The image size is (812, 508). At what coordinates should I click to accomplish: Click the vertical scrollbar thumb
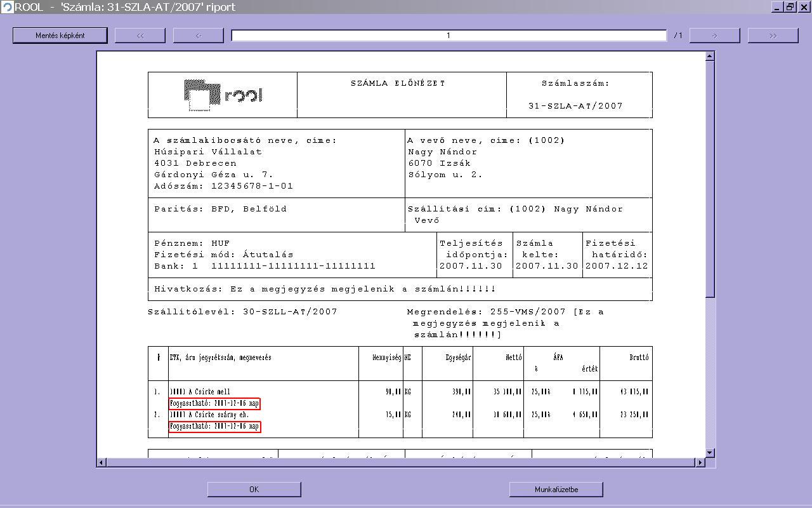pyautogui.click(x=710, y=178)
